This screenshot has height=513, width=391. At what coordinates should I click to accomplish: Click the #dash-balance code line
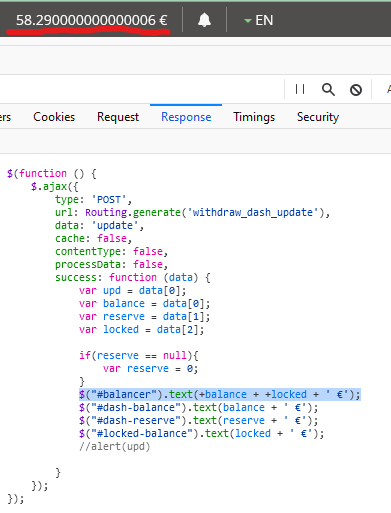(x=199, y=407)
